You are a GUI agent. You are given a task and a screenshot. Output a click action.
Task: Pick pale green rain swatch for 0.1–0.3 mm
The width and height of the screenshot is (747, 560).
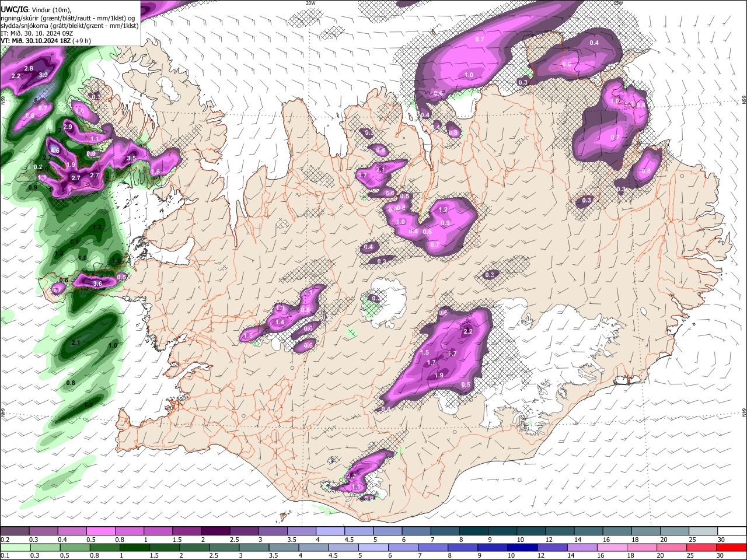15,547
